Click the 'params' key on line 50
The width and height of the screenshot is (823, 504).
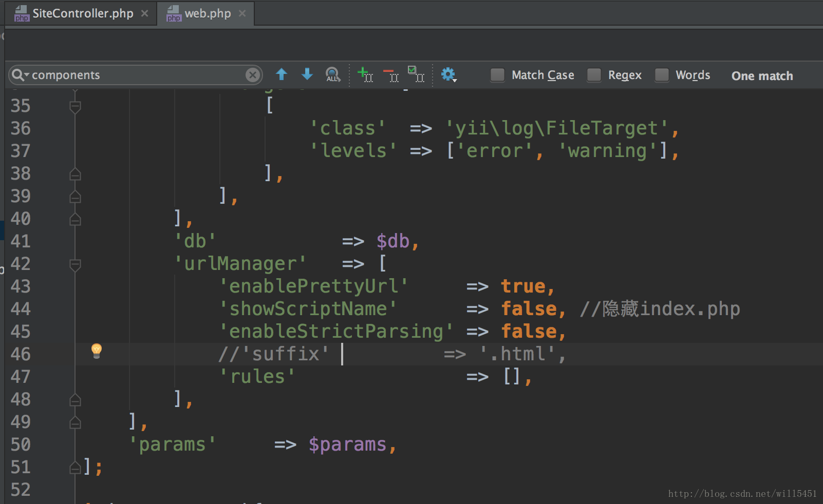pyautogui.click(x=172, y=444)
